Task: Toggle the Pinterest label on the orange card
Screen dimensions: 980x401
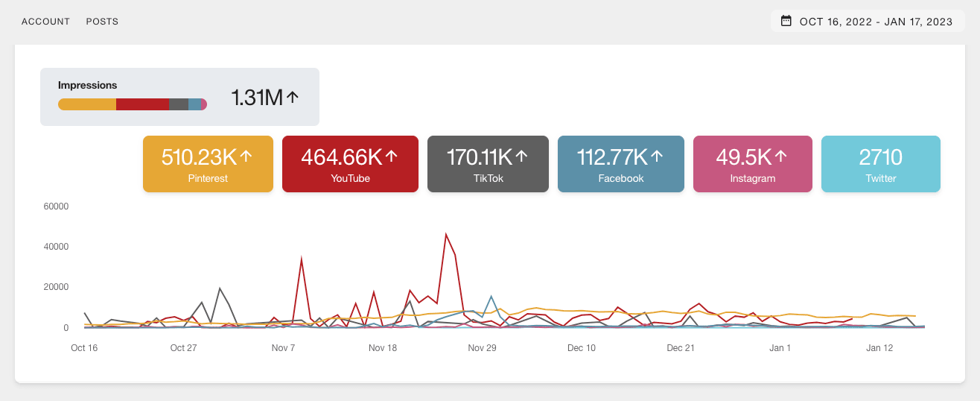Action: [207, 179]
